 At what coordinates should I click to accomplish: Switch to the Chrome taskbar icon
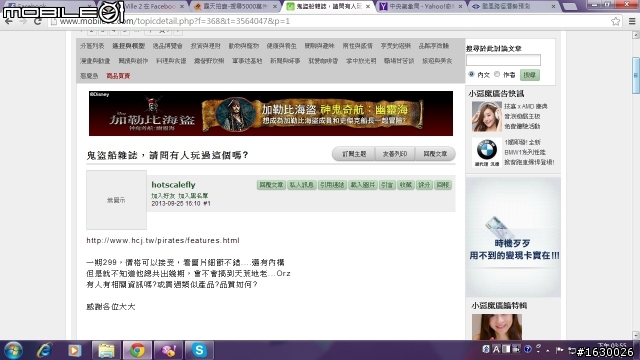[x=137, y=350]
